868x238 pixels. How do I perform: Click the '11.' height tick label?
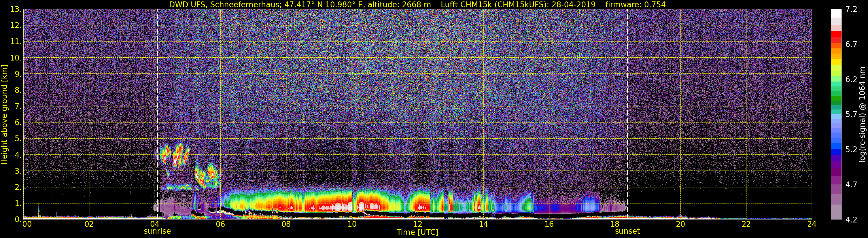(16, 42)
